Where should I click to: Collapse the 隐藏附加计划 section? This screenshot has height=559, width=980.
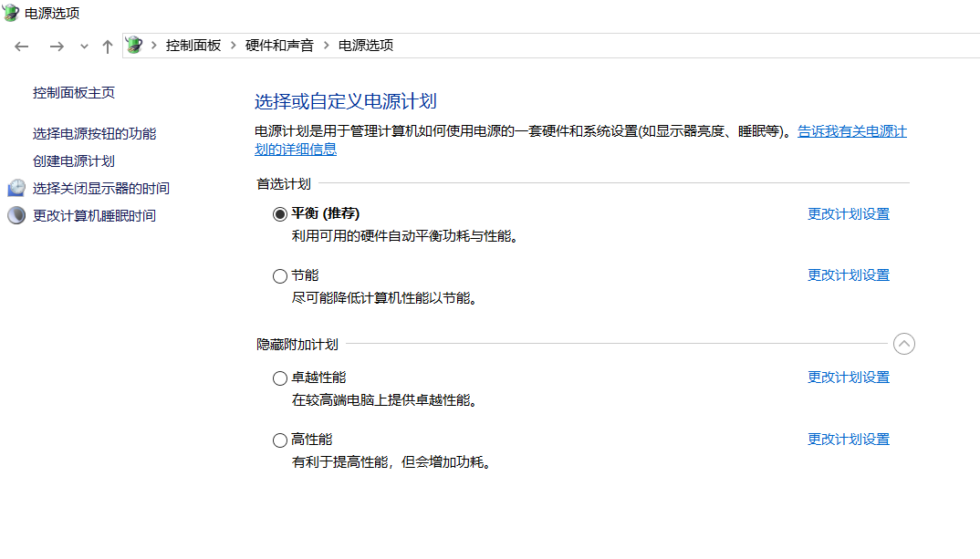click(x=904, y=344)
